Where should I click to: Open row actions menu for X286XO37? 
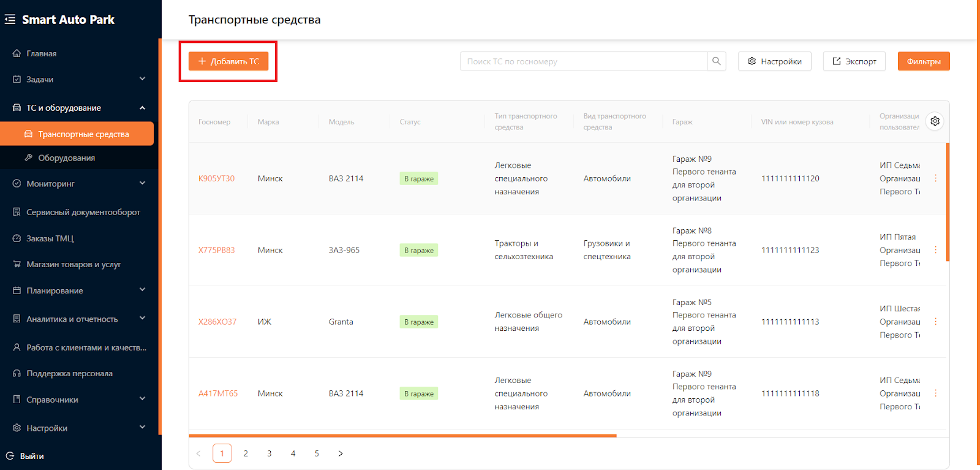pos(935,322)
